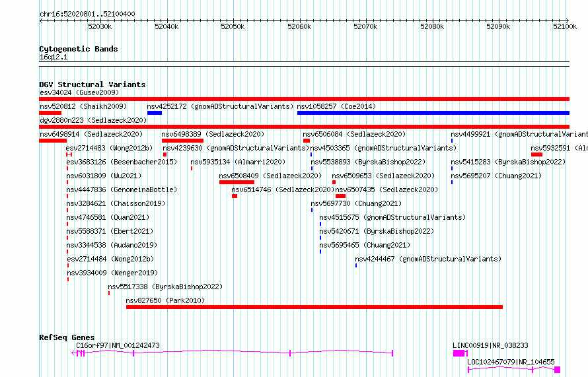588x377 pixels.
Task: Open nsv5695465 (Chuang2021) variant
Action: coord(365,245)
